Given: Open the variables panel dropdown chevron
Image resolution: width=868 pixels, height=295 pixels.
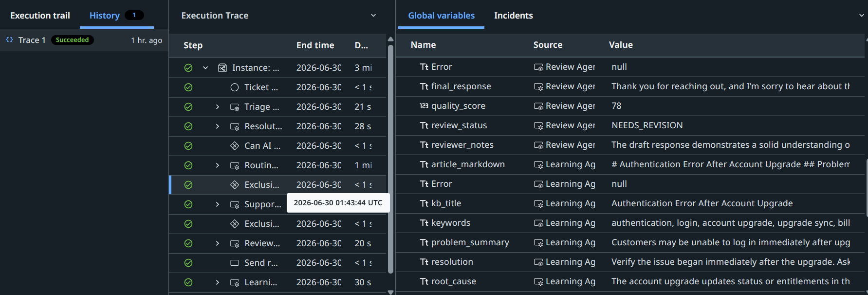Looking at the screenshot, I should tap(861, 16).
